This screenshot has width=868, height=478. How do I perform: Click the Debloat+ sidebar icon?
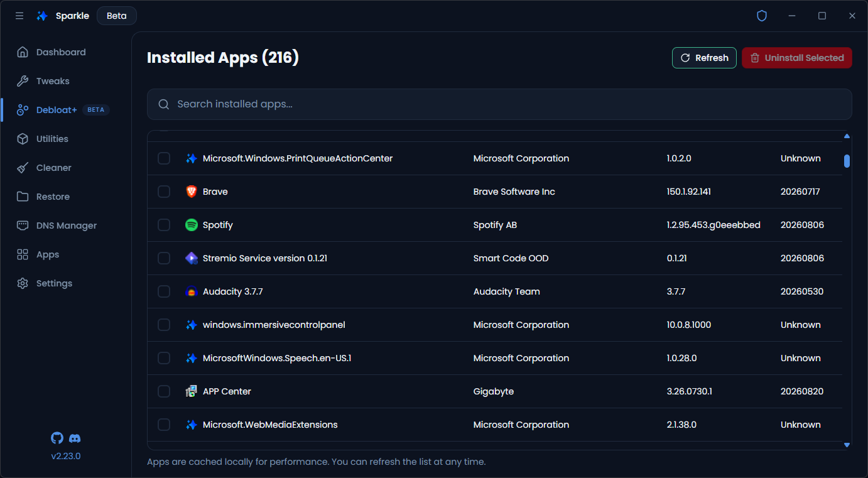[23, 110]
